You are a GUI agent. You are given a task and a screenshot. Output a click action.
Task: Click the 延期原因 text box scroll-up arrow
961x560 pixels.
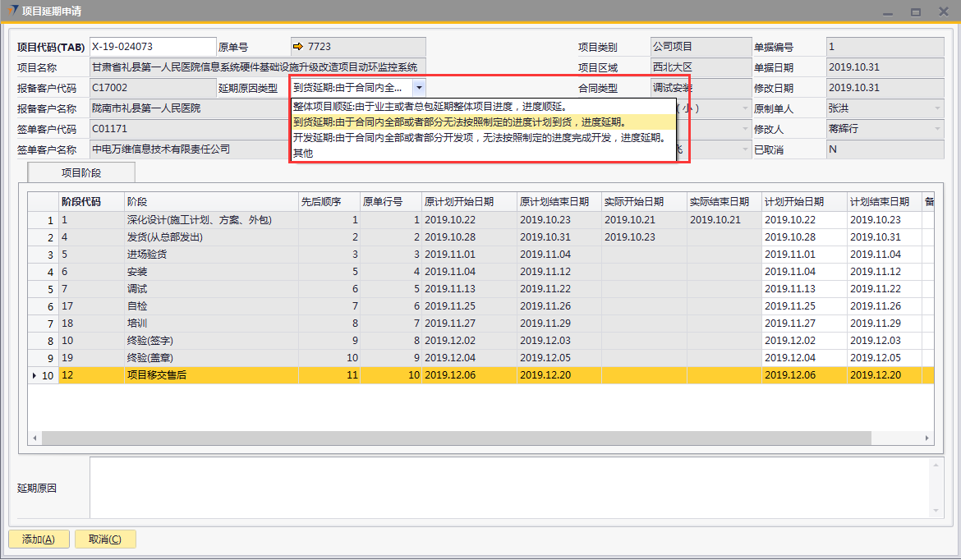pos(937,465)
